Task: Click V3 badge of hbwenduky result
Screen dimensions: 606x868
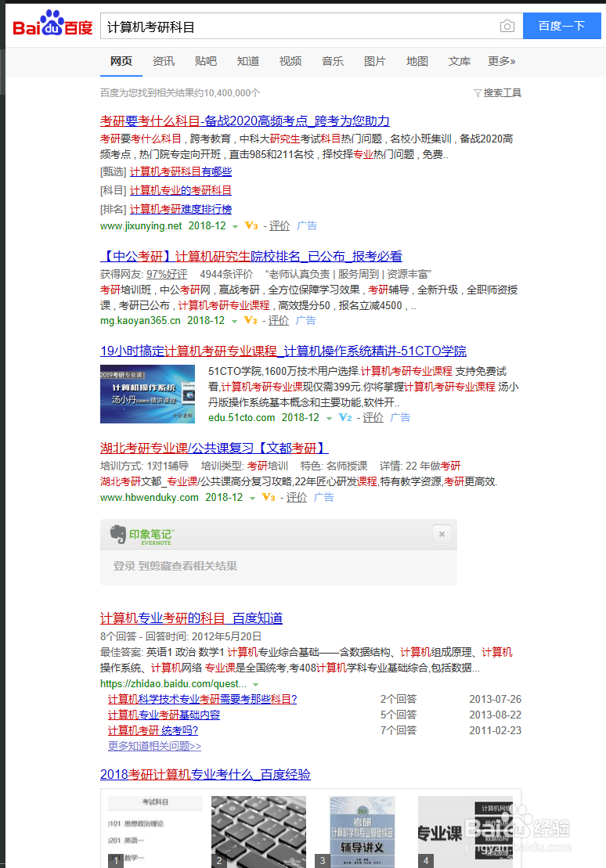Action: 268,497
